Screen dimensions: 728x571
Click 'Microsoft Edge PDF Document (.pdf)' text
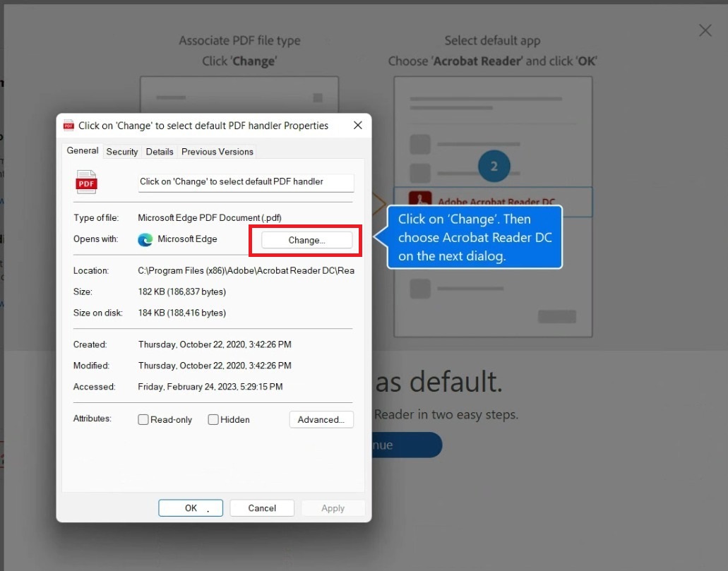point(210,217)
